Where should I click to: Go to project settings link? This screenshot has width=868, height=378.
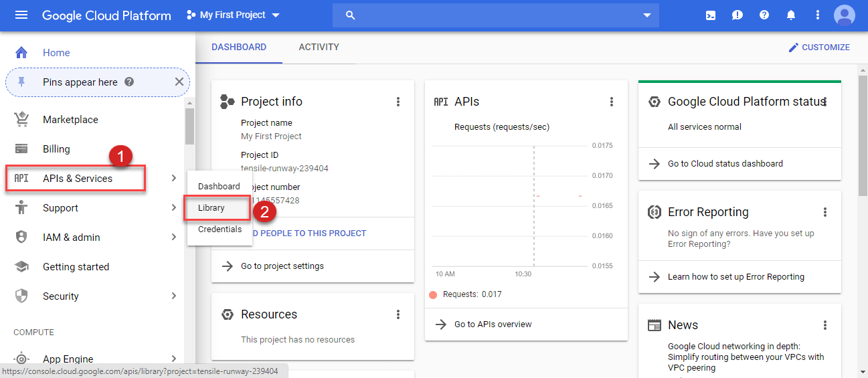[282, 266]
